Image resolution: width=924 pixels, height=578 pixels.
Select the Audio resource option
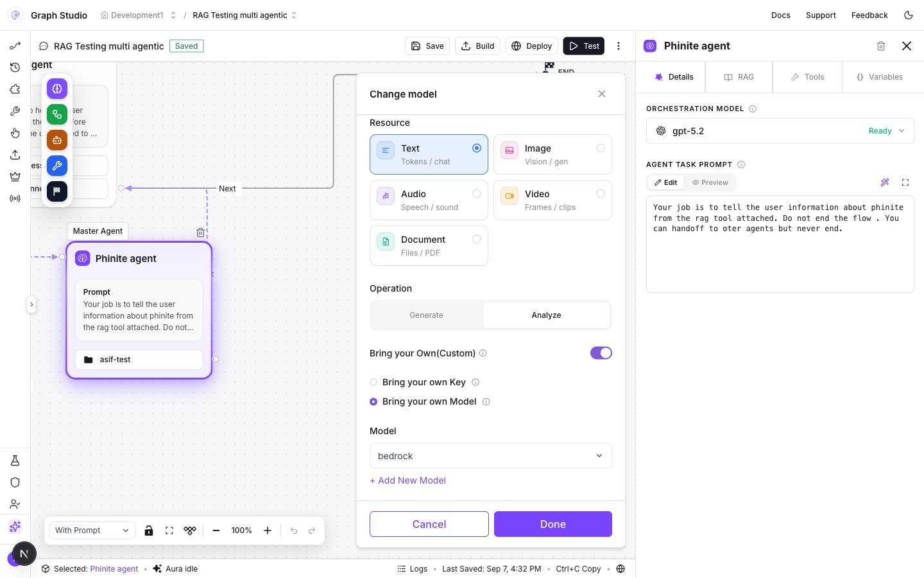pos(429,200)
